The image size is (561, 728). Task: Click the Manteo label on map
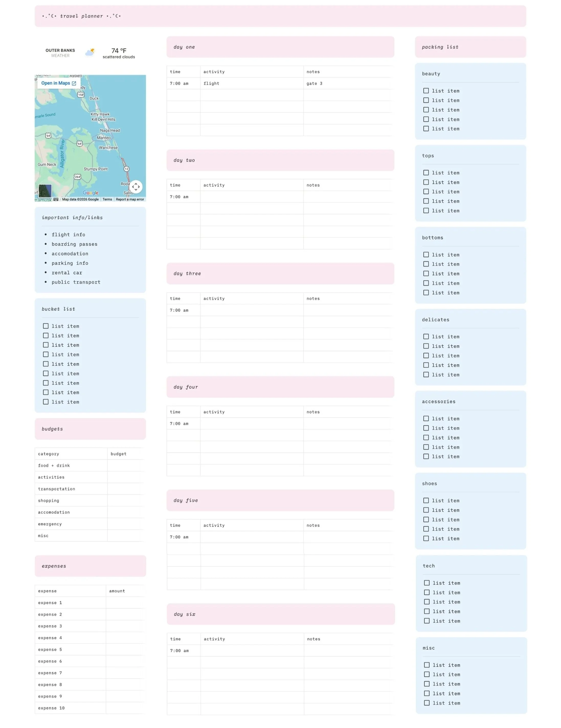[x=104, y=138]
